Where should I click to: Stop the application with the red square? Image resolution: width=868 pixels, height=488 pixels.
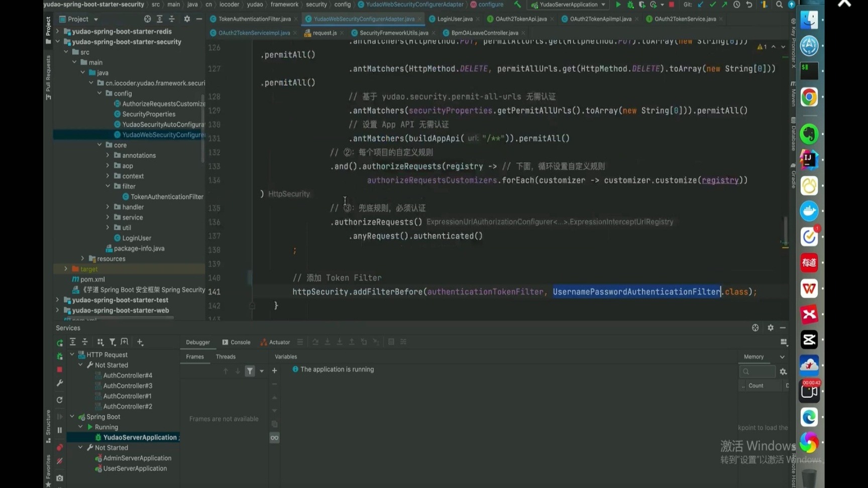pyautogui.click(x=671, y=5)
